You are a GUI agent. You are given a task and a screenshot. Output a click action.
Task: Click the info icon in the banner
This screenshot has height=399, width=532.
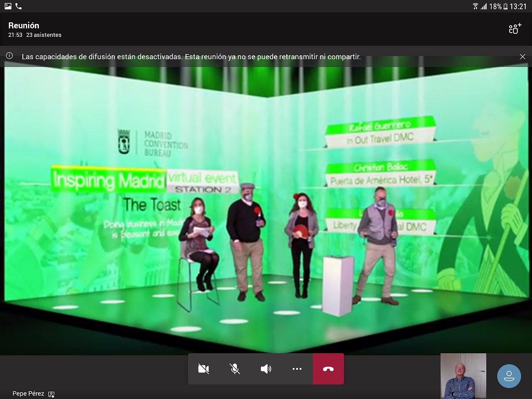coord(9,56)
